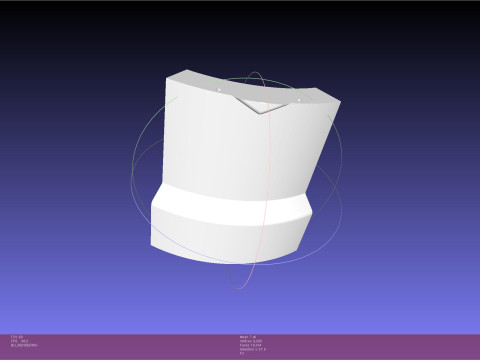Image resolution: width=480 pixels, height=360 pixels.
Task: Click the BO_RENDERING label in the info bar
Action: (x=24, y=345)
